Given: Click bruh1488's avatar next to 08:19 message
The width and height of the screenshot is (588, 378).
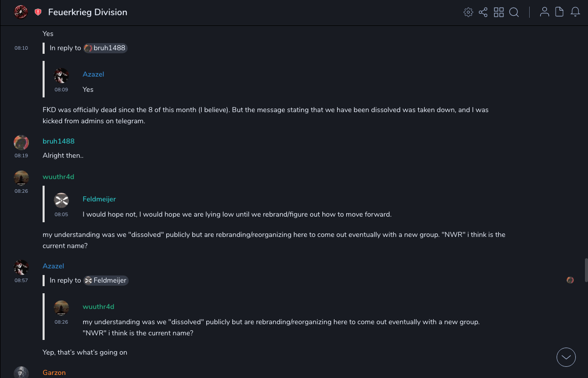Looking at the screenshot, I should click(21, 143).
